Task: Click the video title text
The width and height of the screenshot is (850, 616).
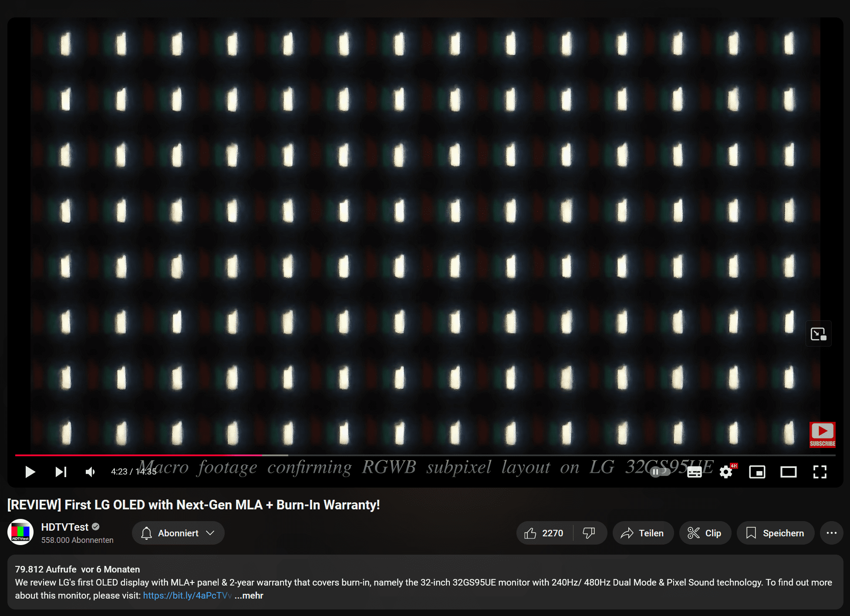Action: click(194, 505)
